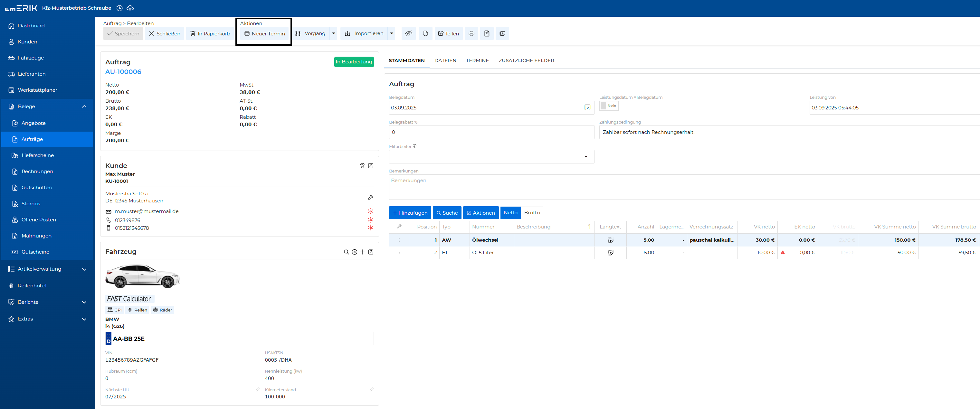Screen dimensions: 980x409
Task: Click the blue Hinzufügen button
Action: (410, 213)
